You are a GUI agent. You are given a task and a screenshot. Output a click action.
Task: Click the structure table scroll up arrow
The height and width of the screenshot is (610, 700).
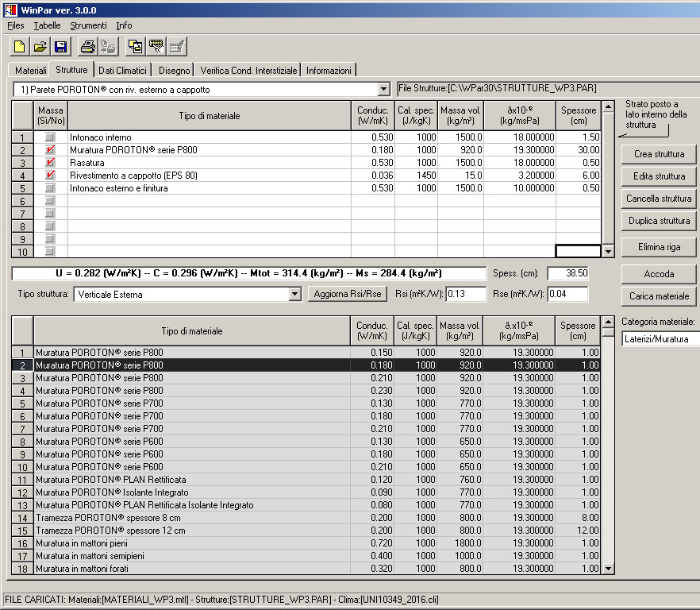608,106
